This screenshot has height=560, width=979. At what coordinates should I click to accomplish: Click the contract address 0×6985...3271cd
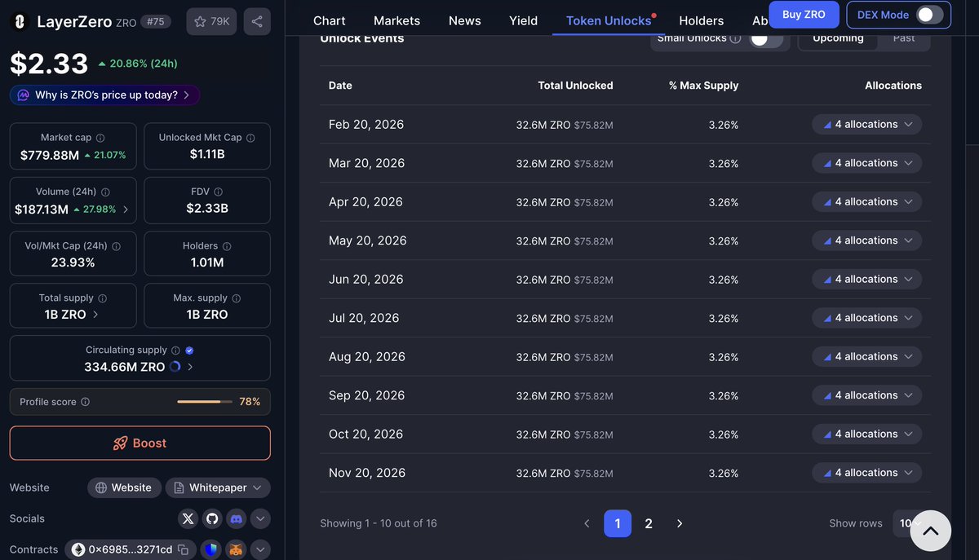click(x=131, y=550)
